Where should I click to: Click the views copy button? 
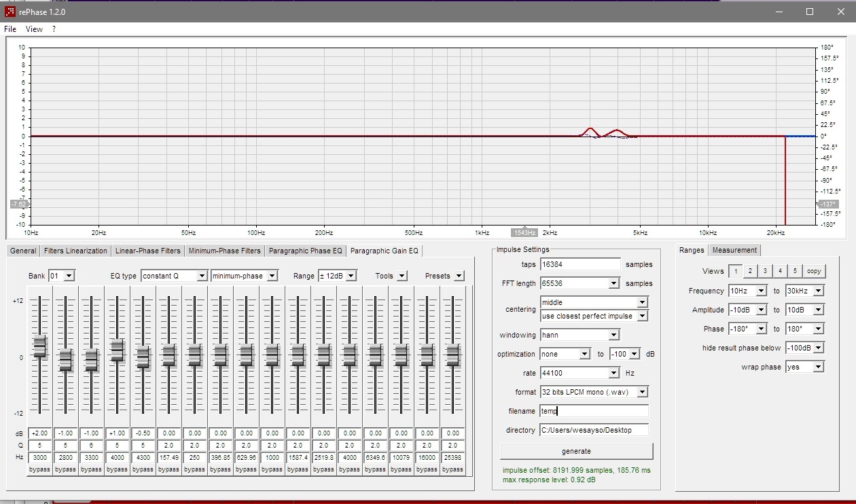coord(814,271)
